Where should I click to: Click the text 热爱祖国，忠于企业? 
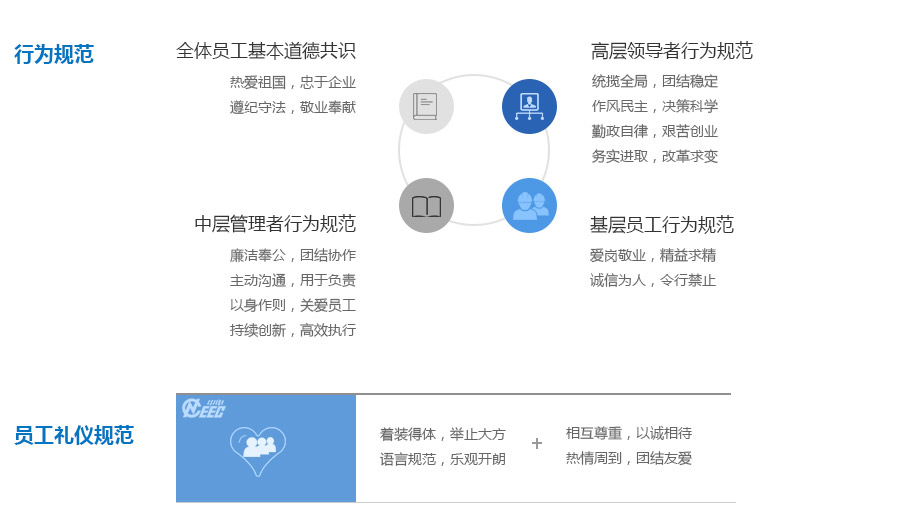293,82
